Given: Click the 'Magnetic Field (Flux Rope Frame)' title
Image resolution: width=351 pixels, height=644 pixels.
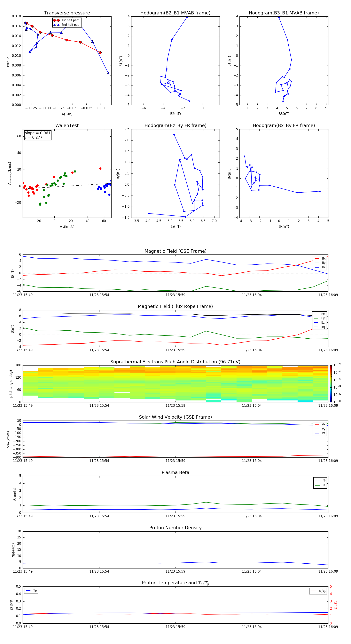Looking at the screenshot, I should click(175, 307).
